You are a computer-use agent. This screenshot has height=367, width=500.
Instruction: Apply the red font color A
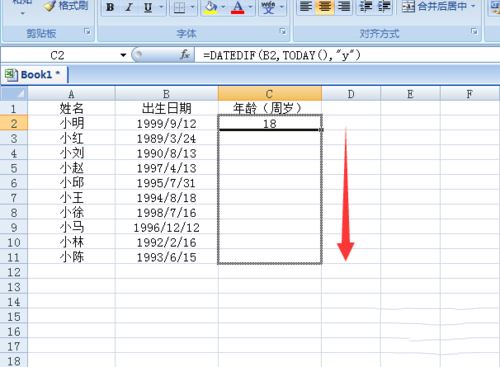237,7
